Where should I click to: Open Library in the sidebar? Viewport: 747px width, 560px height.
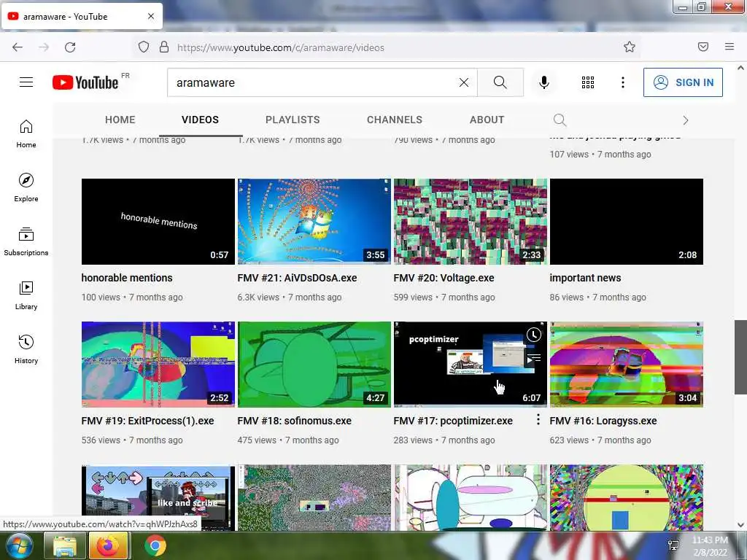pos(26,296)
